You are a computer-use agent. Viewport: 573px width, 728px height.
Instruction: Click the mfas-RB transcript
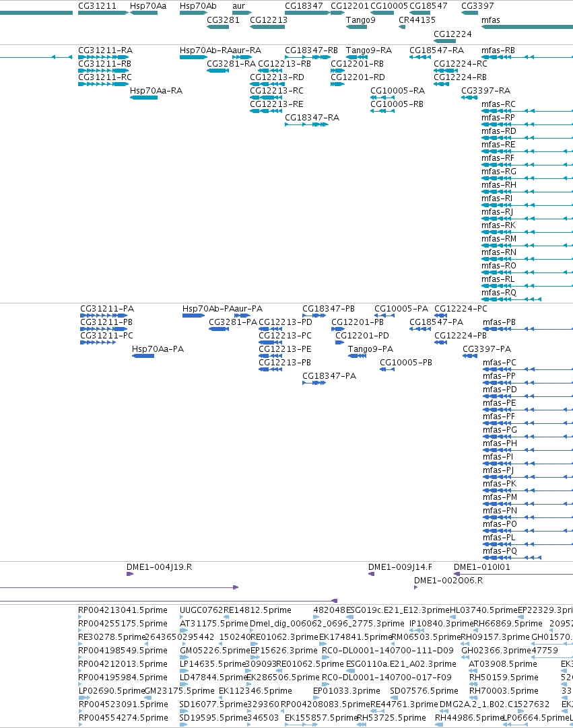tap(527, 57)
